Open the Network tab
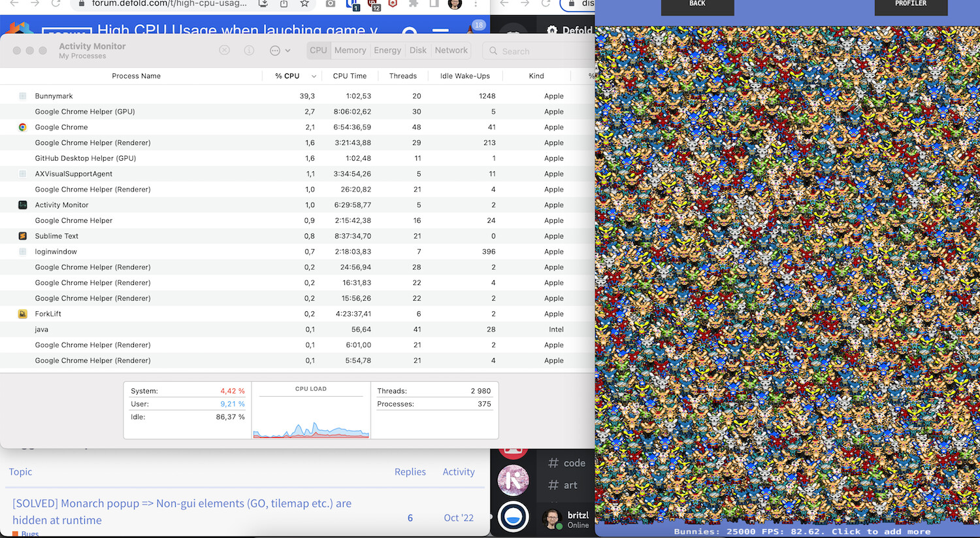This screenshot has height=538, width=980. 451,50
